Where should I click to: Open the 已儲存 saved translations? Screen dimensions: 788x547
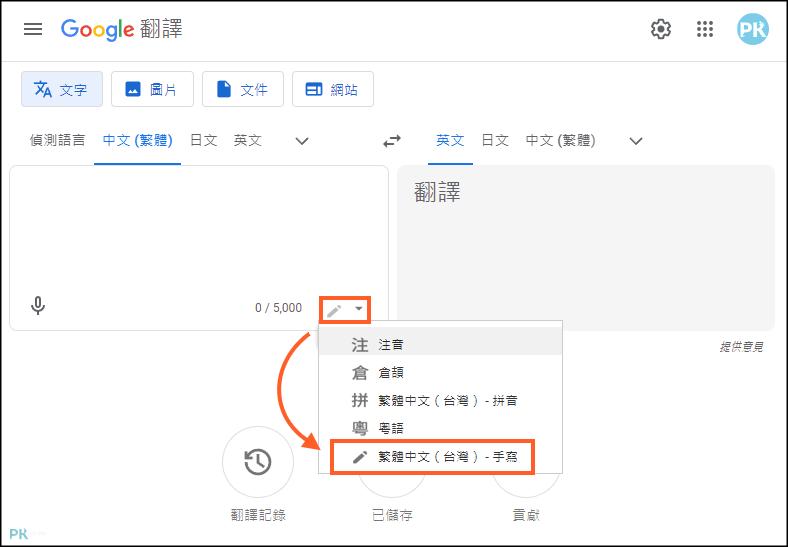(392, 515)
